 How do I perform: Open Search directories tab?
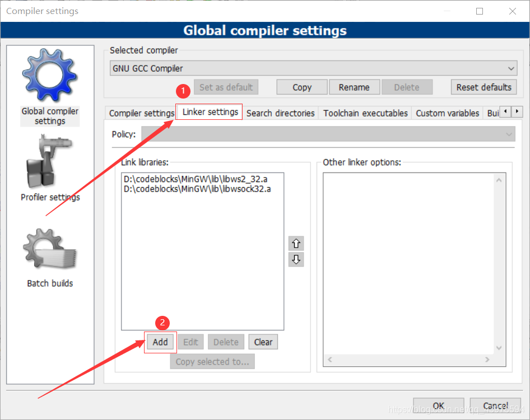point(281,113)
